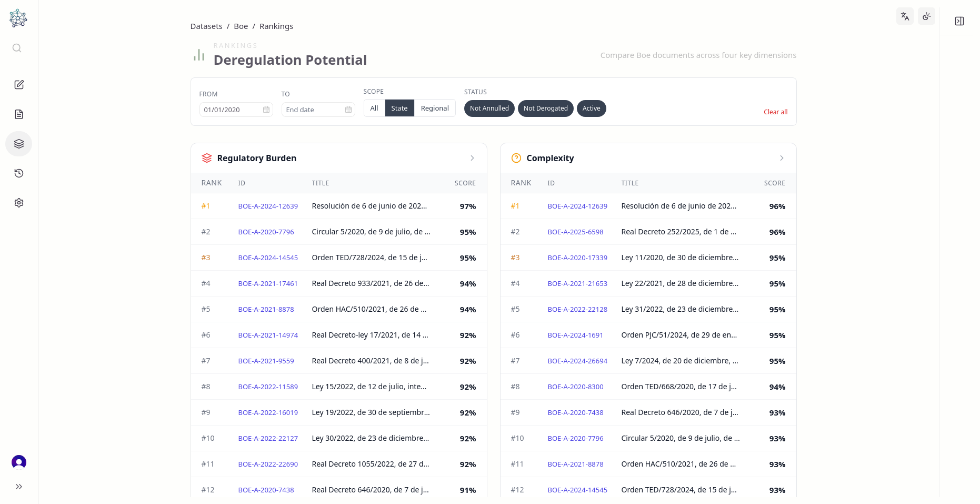980x504 pixels.
Task: Navigate to Datasets in the breadcrumb
Action: [x=206, y=26]
